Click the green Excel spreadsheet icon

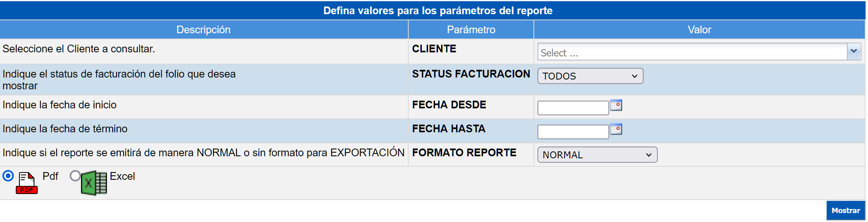[94, 183]
